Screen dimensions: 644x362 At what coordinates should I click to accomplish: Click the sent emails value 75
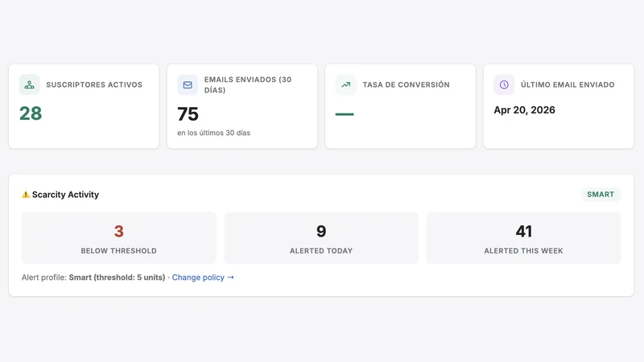tap(188, 114)
